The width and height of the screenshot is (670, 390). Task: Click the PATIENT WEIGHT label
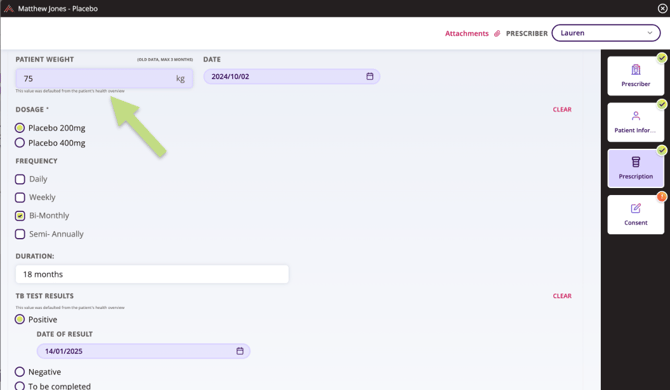(x=44, y=59)
